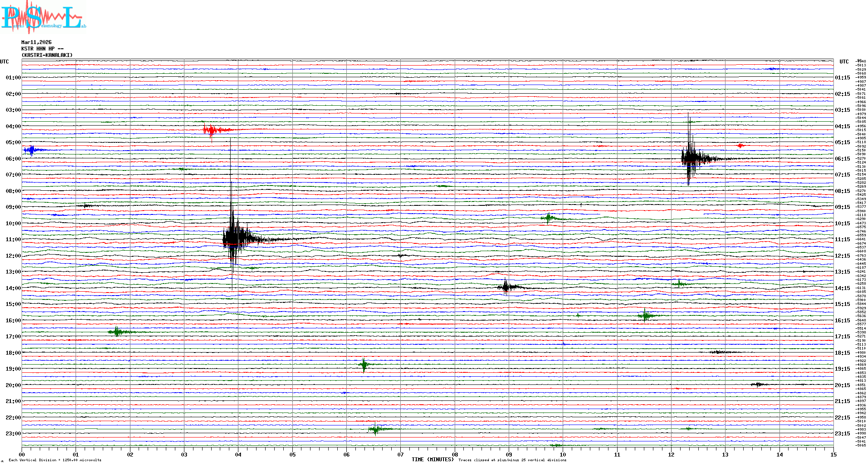
Task: Select the KSTR HHN HP station text
Action: click(x=42, y=49)
